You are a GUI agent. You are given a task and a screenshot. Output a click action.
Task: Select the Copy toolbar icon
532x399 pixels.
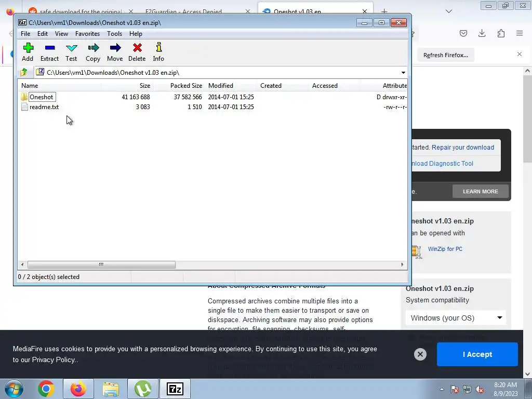[x=93, y=51]
